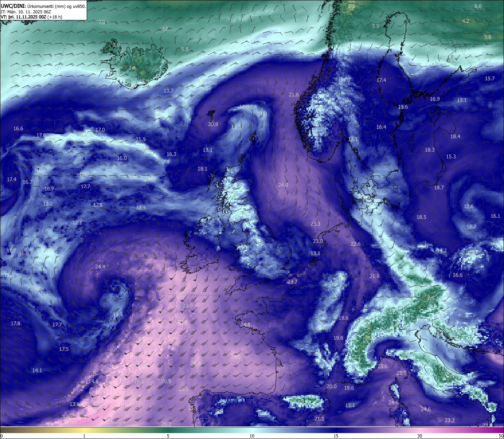Viewport: 504px width, 439px height.
Task: Click the colour scale label '15'
Action: (x=336, y=436)
